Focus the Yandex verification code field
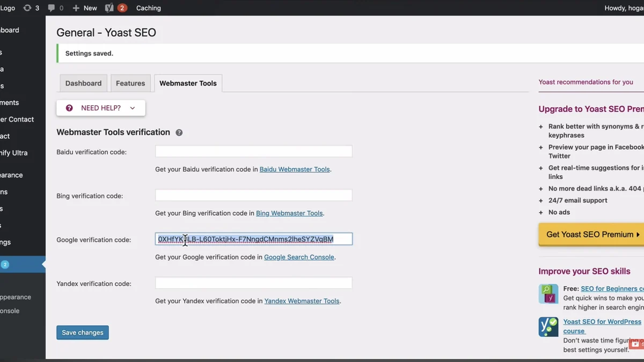 point(254,283)
